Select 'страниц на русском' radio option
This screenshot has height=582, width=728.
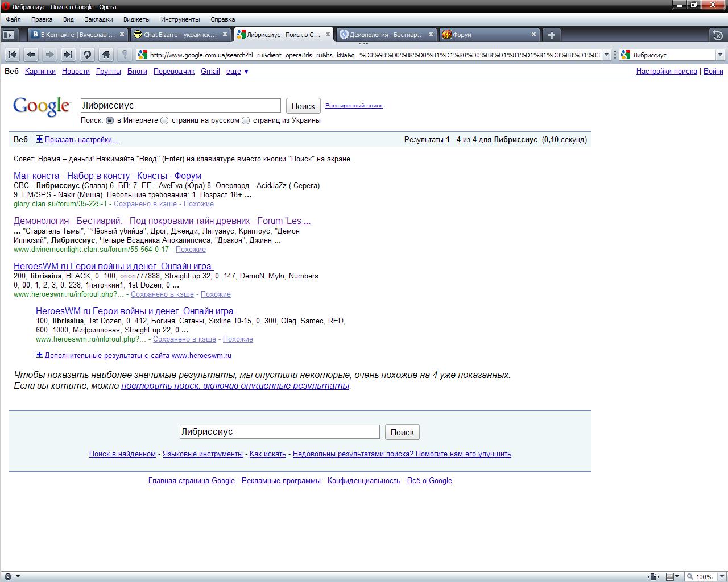[x=164, y=120]
